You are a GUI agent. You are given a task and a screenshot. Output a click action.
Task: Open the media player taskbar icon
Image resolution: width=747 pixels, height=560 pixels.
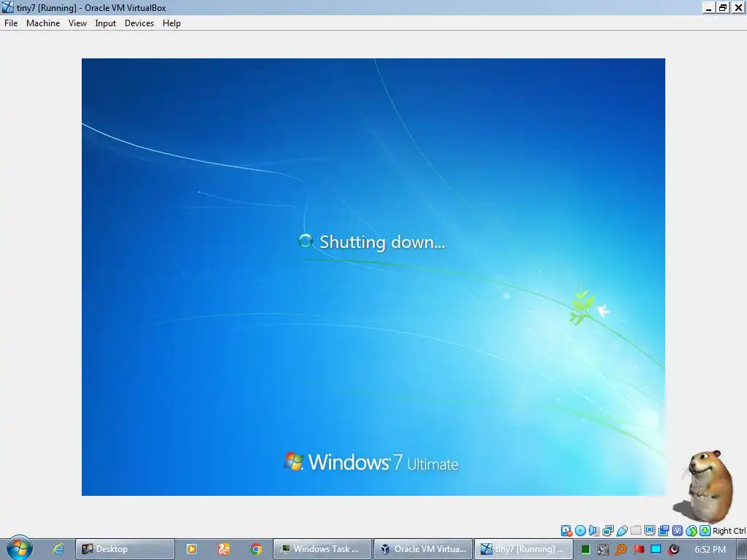(192, 549)
